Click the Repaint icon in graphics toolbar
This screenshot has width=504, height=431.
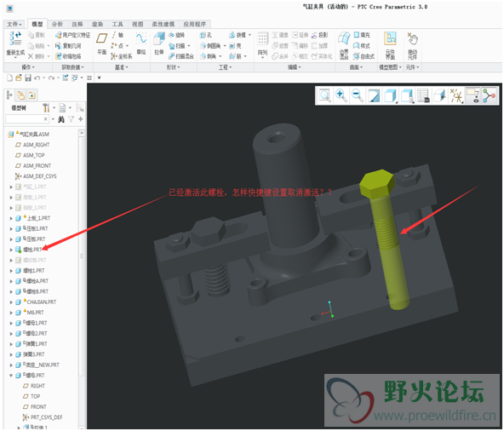374,95
